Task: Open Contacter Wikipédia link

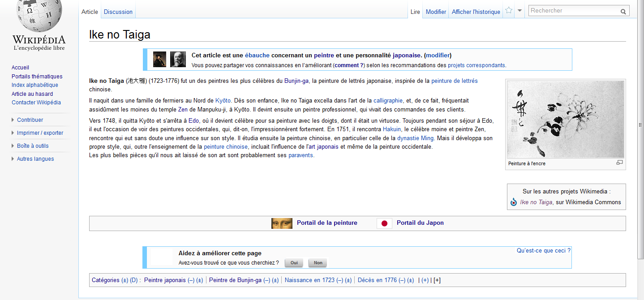Action: coord(36,103)
